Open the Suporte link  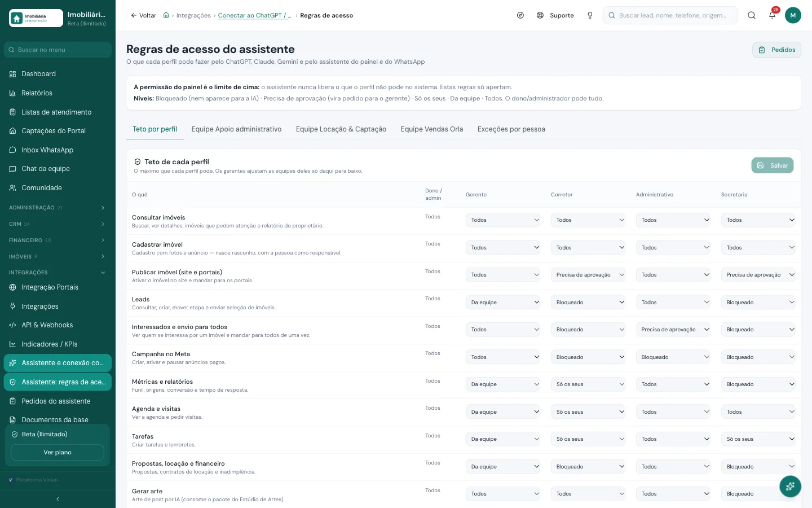click(555, 15)
